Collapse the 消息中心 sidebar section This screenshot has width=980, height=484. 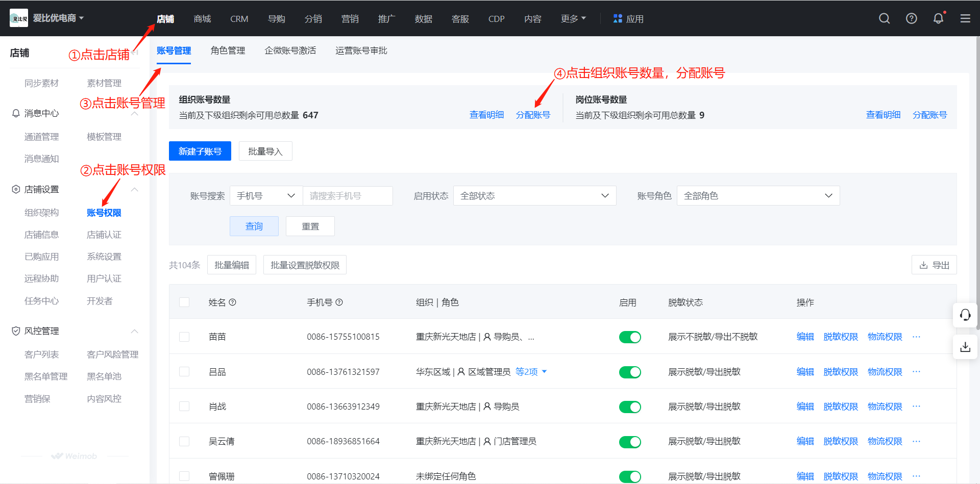pyautogui.click(x=135, y=113)
